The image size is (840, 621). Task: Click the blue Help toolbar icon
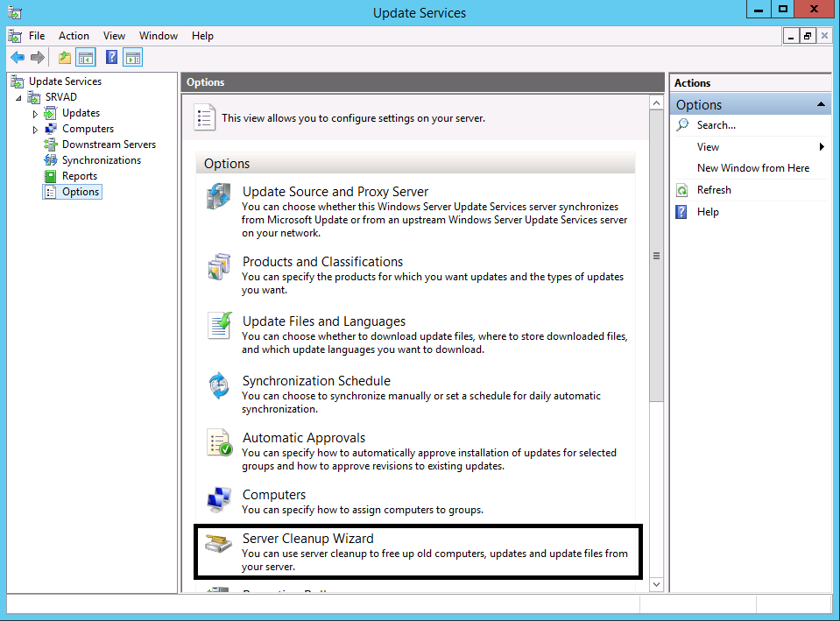click(111, 57)
